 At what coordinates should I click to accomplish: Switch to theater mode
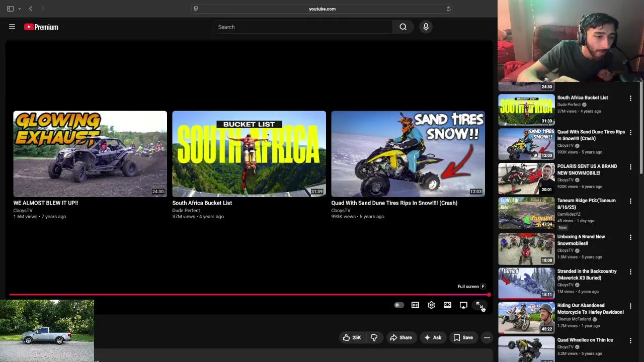(447, 305)
